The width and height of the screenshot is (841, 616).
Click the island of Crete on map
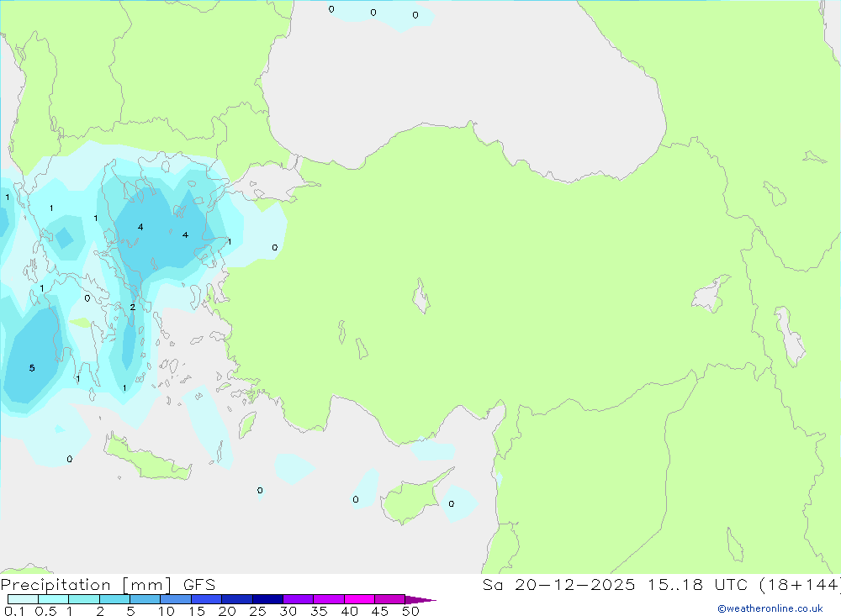[x=145, y=460]
